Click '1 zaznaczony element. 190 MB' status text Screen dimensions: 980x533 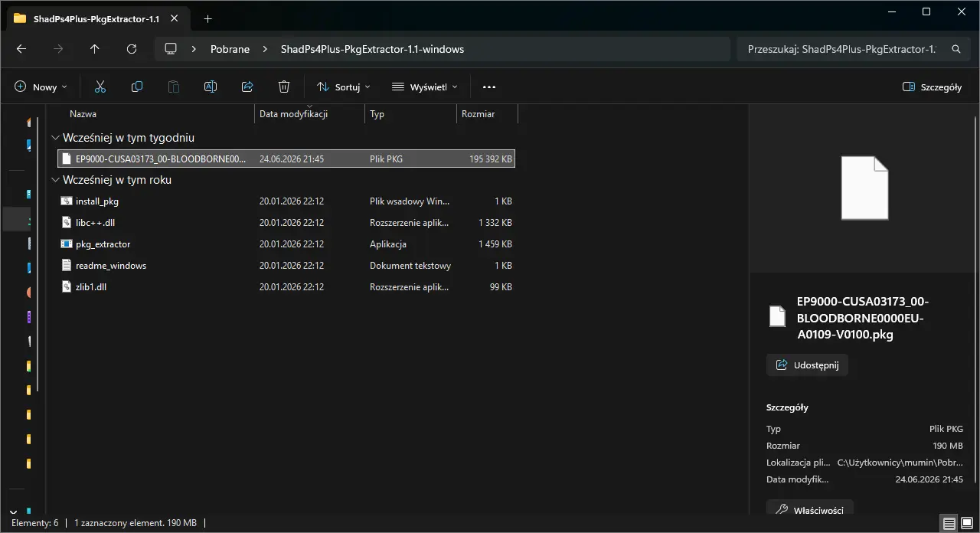136,523
